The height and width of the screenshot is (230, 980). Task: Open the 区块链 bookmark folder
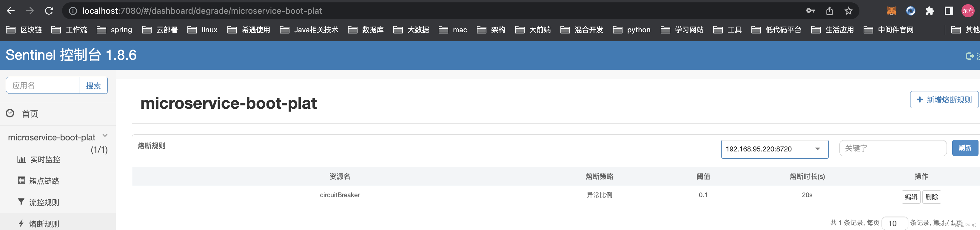tap(24, 30)
